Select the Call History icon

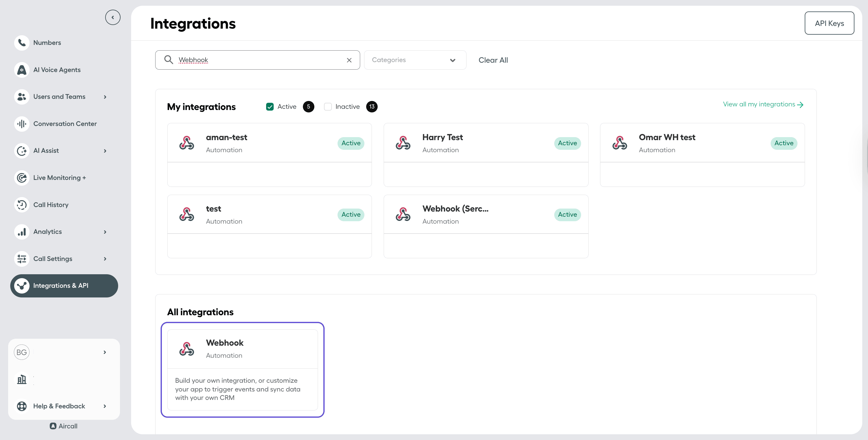[22, 205]
